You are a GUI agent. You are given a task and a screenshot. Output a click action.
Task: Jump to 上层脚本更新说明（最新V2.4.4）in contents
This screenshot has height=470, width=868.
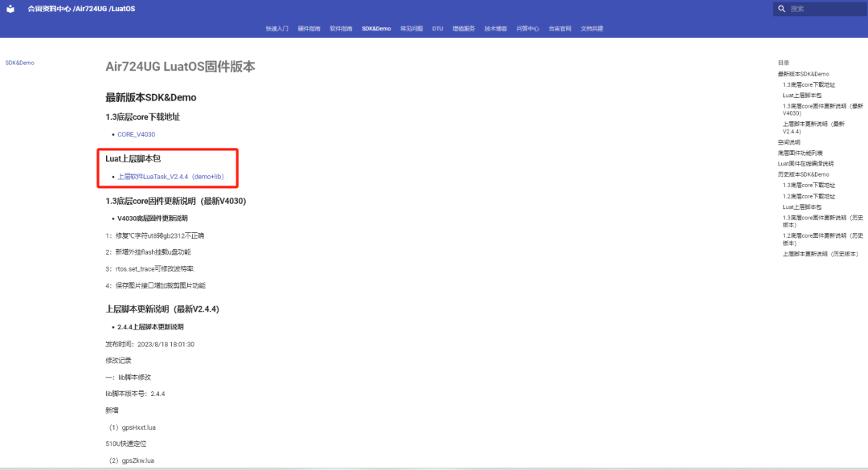813,128
